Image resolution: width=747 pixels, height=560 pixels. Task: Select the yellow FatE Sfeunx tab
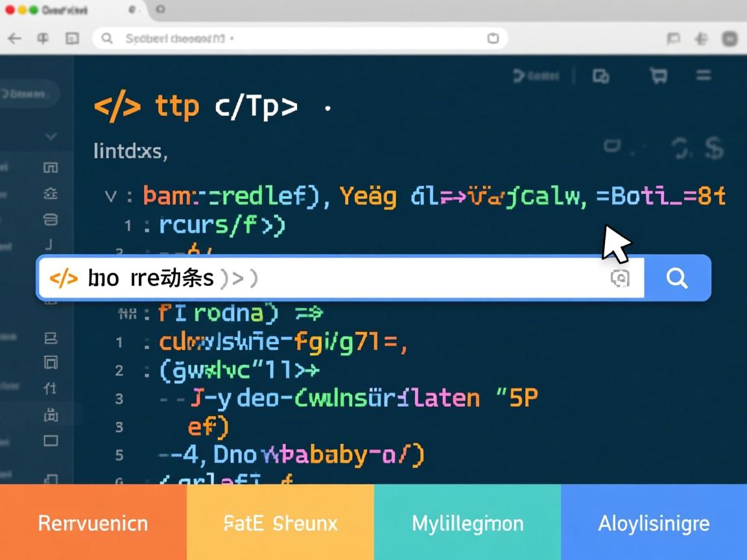[280, 522]
